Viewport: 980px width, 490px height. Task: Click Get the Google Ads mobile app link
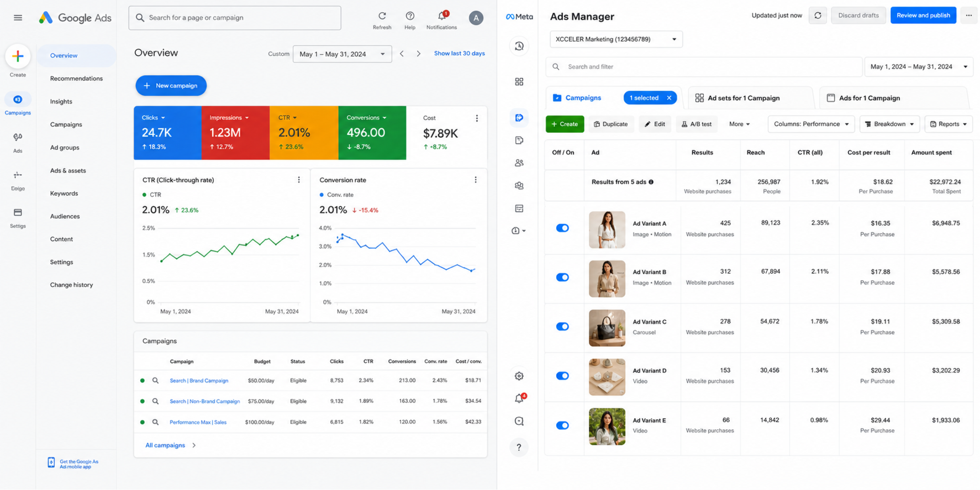[73, 464]
